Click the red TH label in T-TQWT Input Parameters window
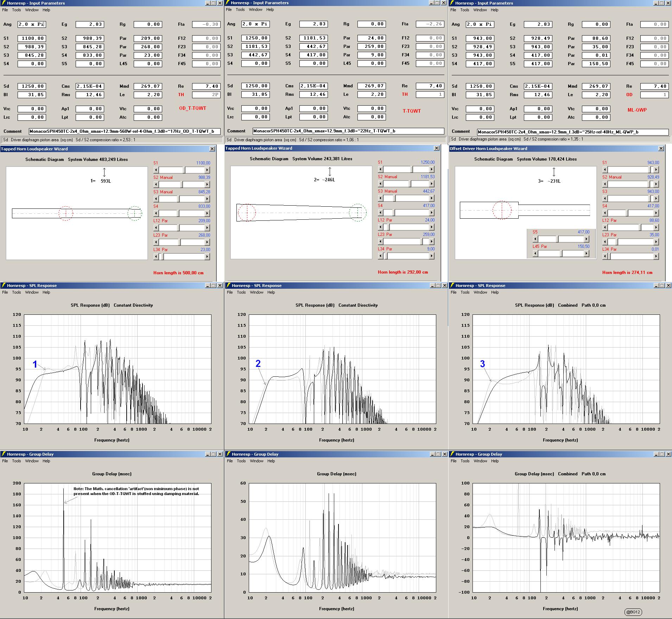 click(x=405, y=94)
